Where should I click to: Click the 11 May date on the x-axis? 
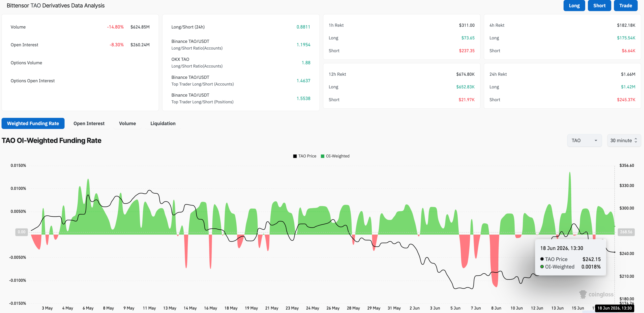(x=149, y=308)
